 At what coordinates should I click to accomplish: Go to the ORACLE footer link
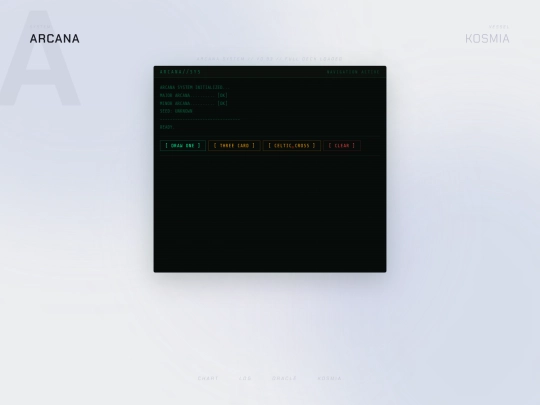(x=284, y=378)
